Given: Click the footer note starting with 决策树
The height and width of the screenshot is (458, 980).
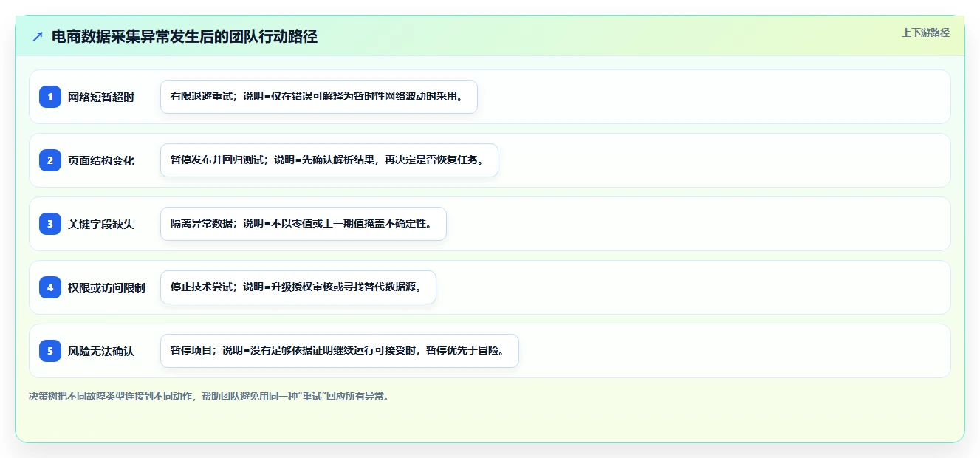Looking at the screenshot, I should (209, 396).
